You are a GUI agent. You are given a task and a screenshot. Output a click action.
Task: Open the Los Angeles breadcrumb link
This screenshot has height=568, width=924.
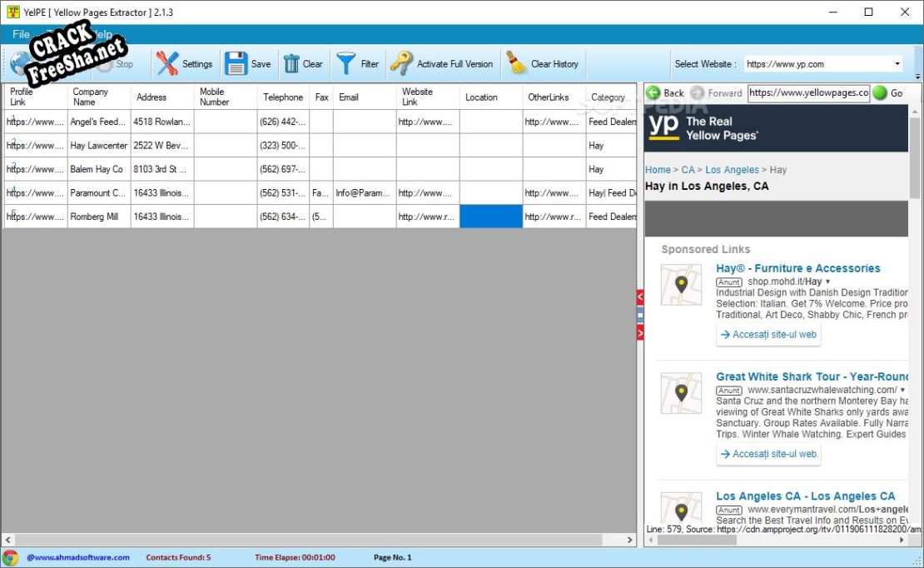[x=732, y=170]
